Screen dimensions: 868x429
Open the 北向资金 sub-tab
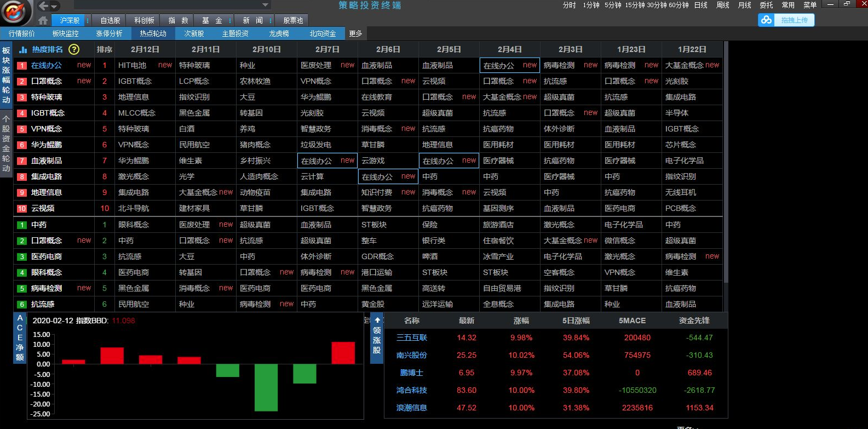pos(323,33)
